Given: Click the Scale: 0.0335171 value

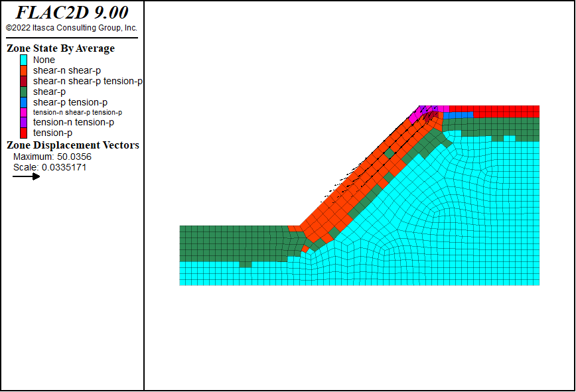Looking at the screenshot, I should coord(50,167).
